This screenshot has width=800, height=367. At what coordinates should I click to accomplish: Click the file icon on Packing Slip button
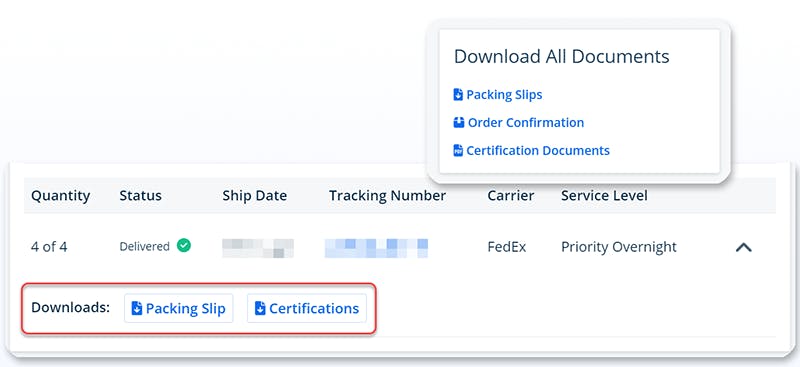137,308
